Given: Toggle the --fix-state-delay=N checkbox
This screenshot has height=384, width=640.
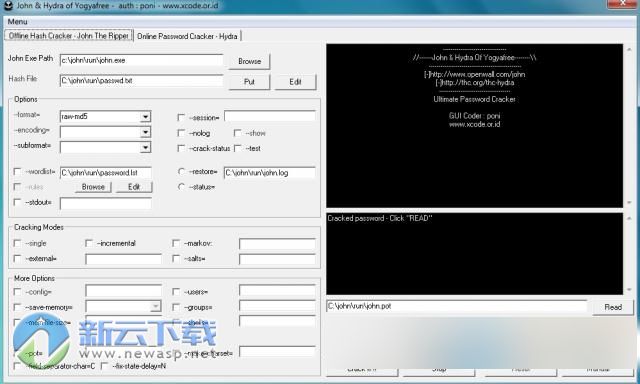Looking at the screenshot, I should pyautogui.click(x=104, y=366).
